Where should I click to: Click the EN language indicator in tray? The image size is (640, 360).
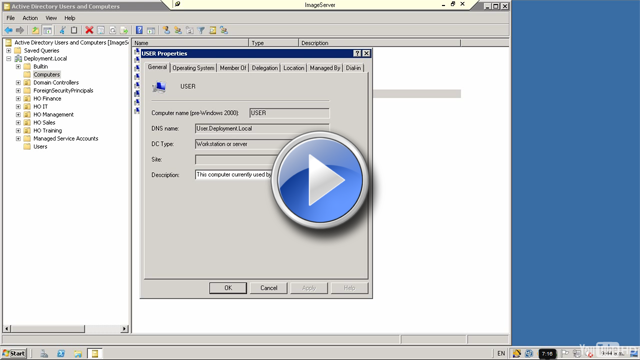[501, 353]
